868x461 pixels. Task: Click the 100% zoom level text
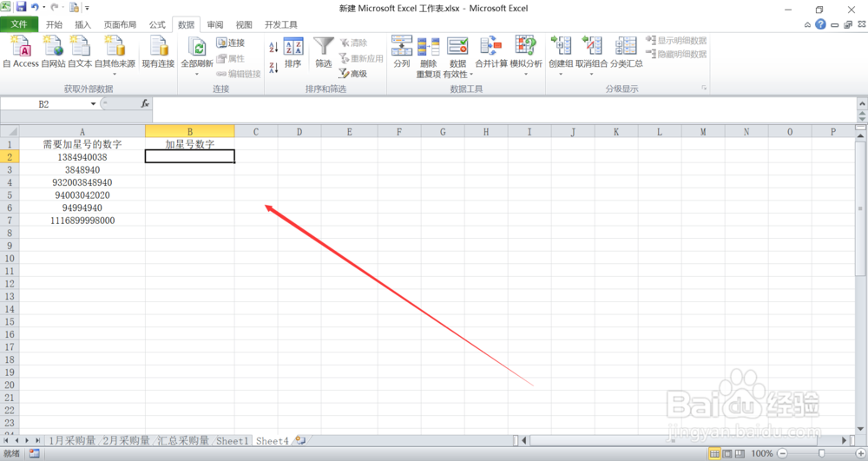point(762,454)
